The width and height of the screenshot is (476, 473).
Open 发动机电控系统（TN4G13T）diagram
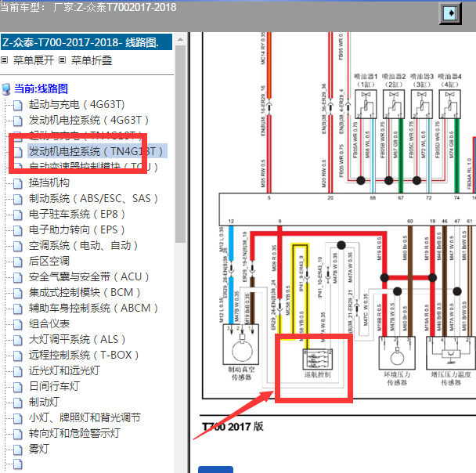96,151
